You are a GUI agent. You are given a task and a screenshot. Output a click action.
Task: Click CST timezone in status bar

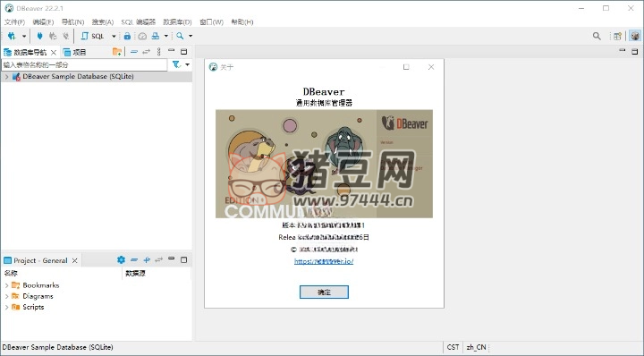(x=453, y=347)
